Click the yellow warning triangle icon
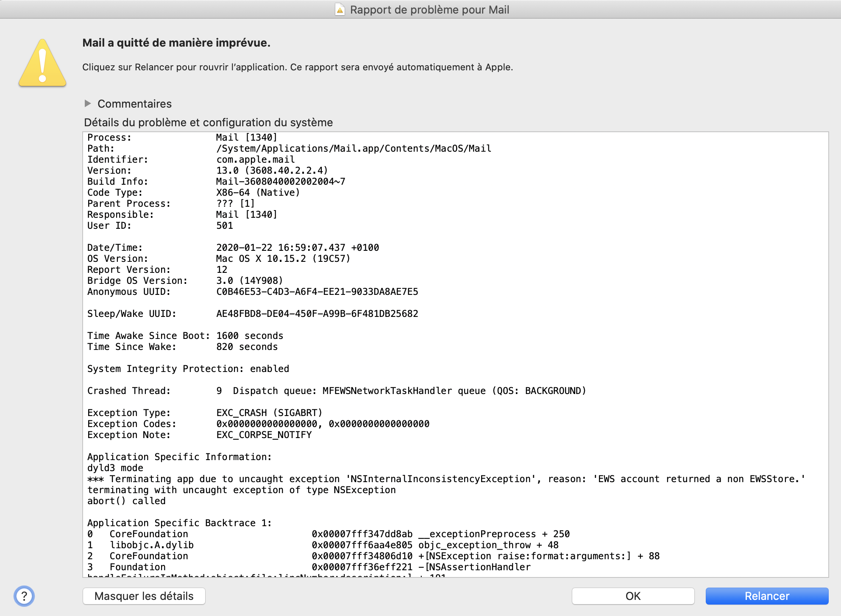Screen dimensions: 841x616 coord(42,64)
